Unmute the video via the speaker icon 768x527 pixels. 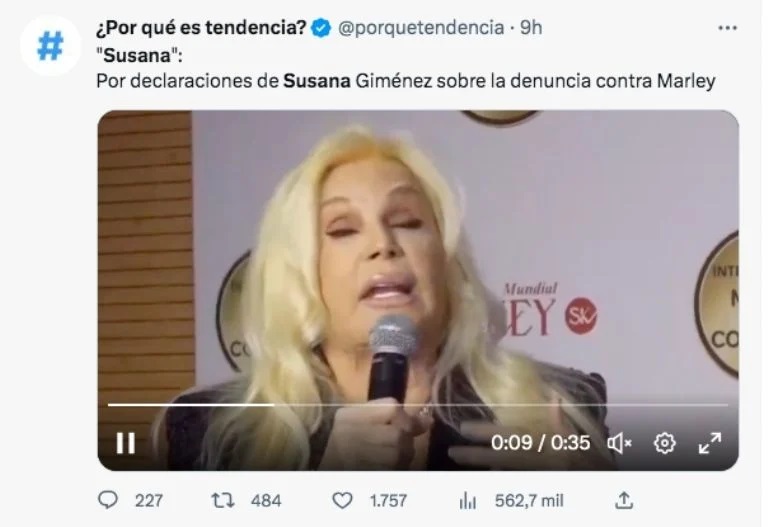[620, 443]
